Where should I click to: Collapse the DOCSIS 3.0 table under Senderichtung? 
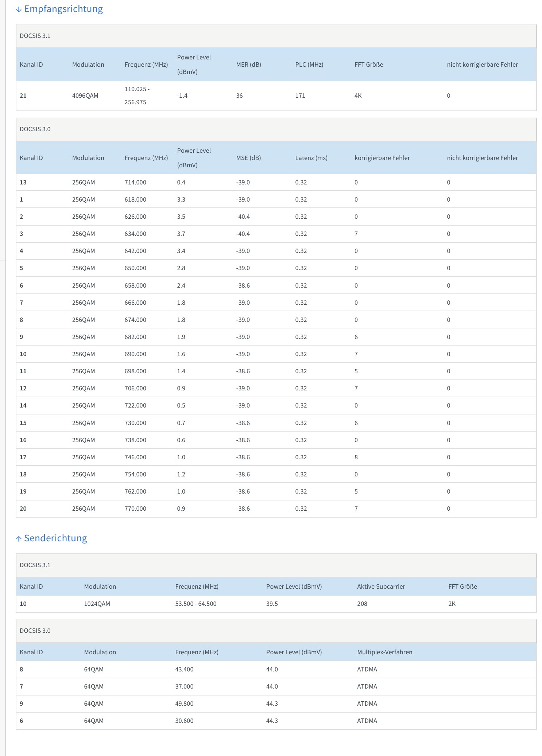35,631
